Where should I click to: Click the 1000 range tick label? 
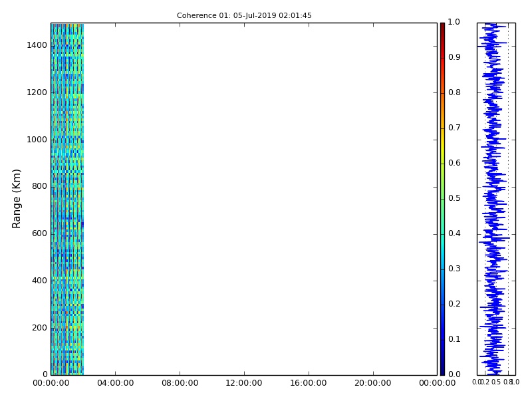click(x=37, y=140)
